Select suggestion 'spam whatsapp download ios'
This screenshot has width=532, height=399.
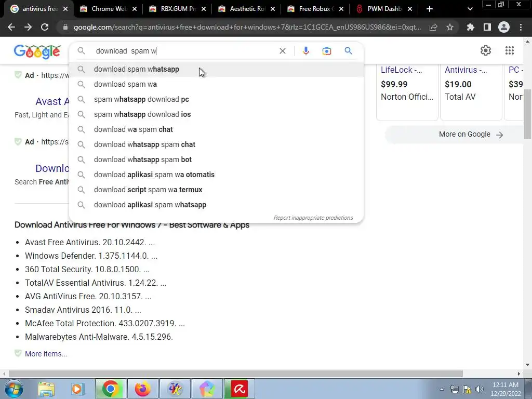tap(216, 114)
